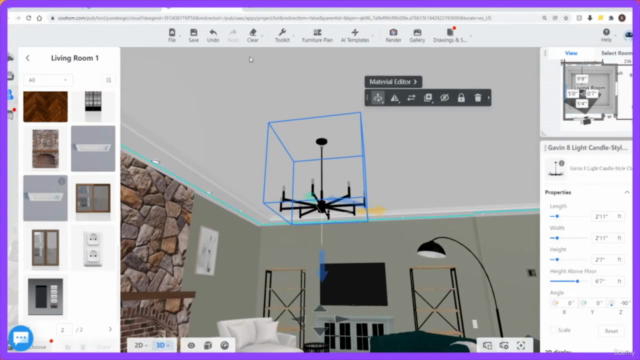This screenshot has width=640, height=360.
Task: Save the project via Save icon
Action: click(193, 36)
